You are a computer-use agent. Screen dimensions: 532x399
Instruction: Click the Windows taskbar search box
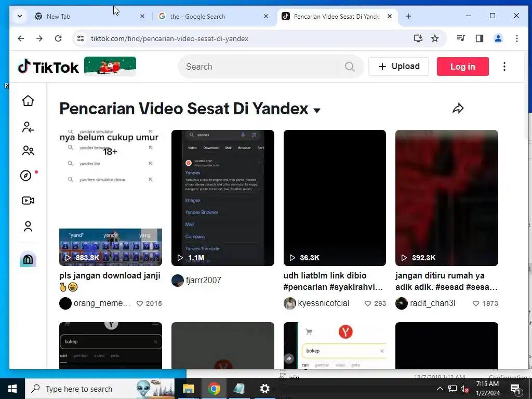tap(100, 389)
